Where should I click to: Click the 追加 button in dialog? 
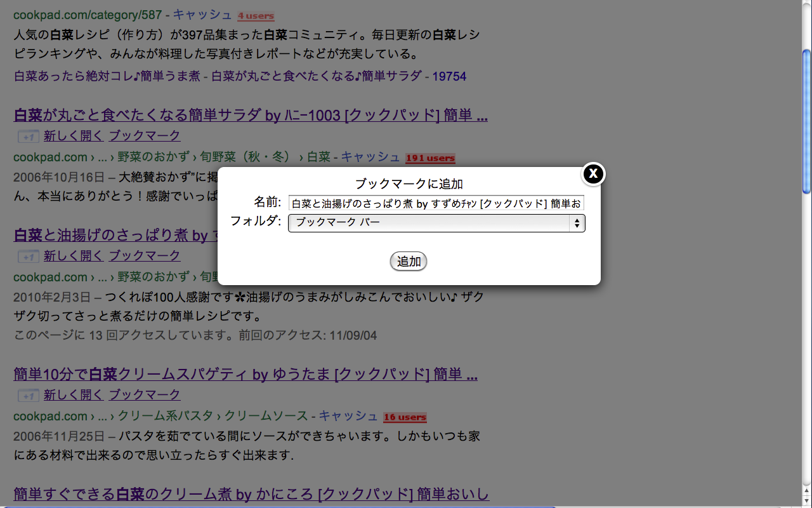(x=409, y=261)
